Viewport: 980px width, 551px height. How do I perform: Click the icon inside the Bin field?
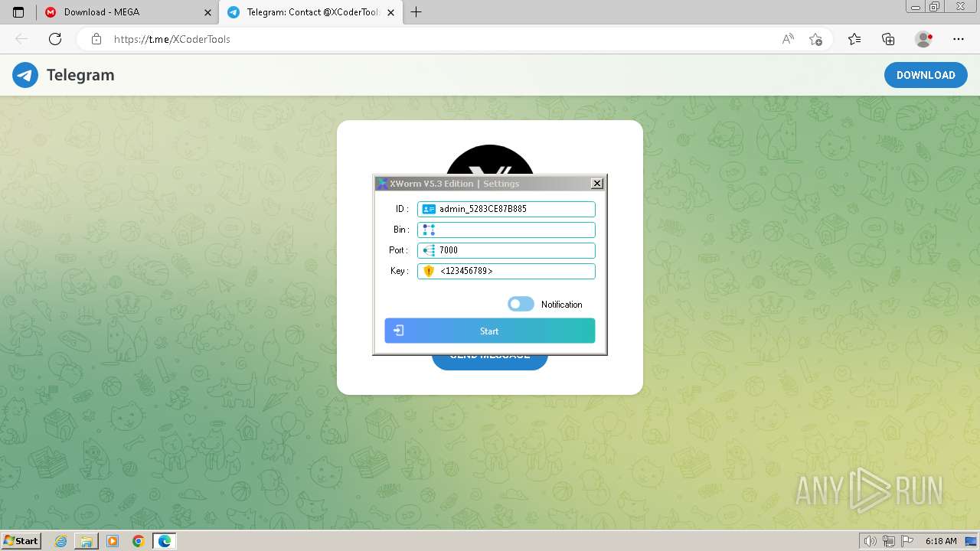tap(429, 230)
